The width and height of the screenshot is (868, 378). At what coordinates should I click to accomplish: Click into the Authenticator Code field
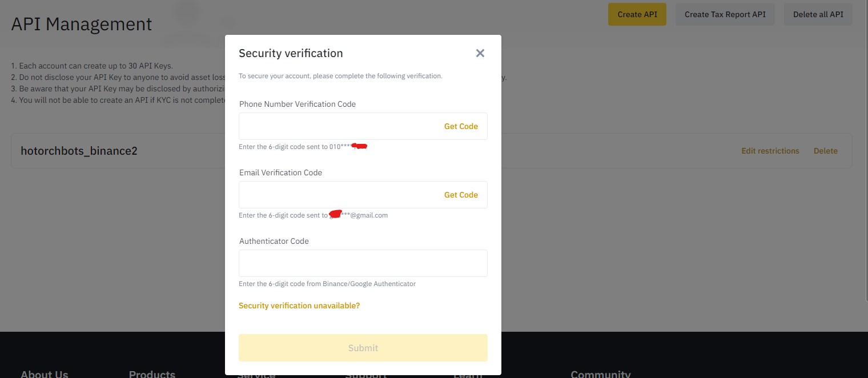pyautogui.click(x=363, y=263)
